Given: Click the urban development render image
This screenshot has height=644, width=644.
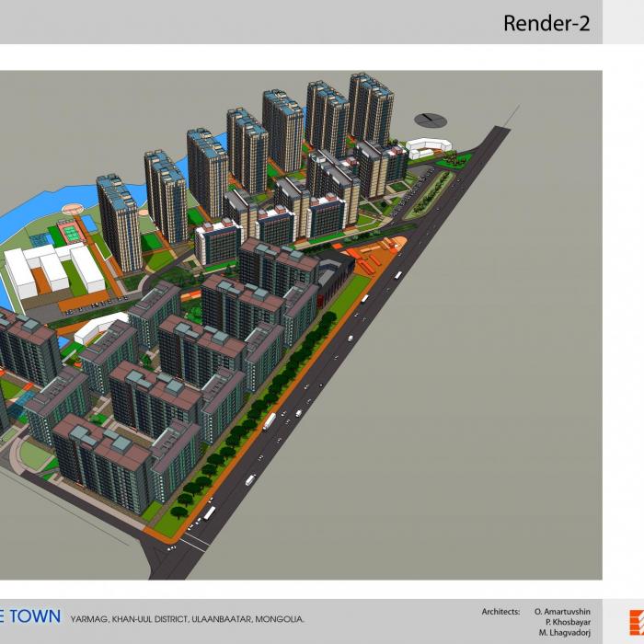Looking at the screenshot, I should pyautogui.click(x=301, y=325).
